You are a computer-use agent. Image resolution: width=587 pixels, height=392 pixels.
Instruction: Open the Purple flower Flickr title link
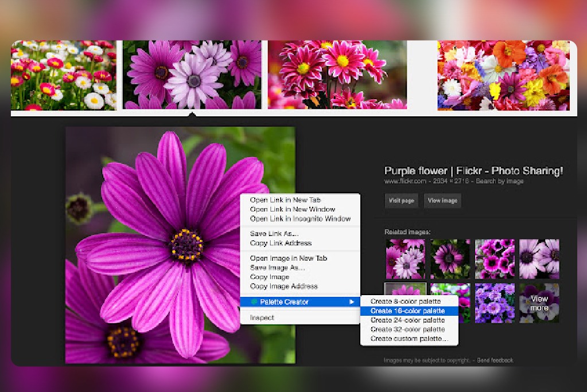coord(473,171)
